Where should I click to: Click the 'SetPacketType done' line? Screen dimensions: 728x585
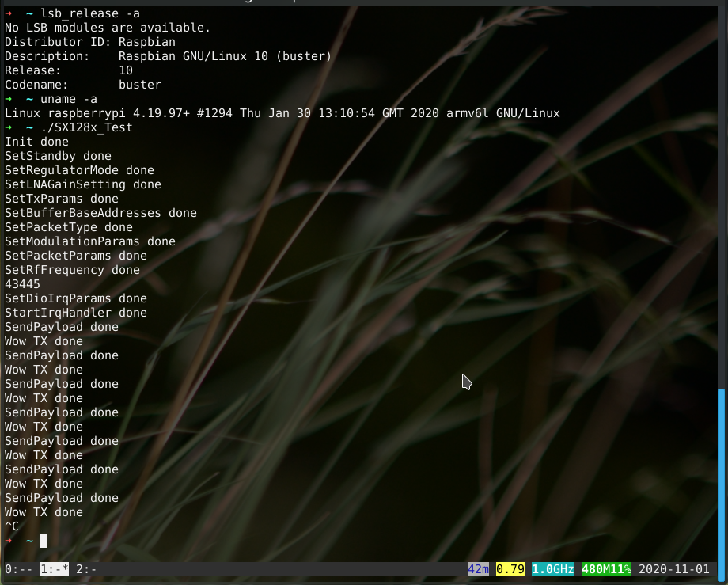tap(69, 227)
